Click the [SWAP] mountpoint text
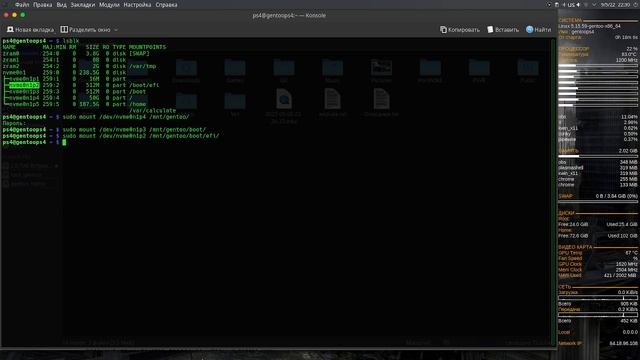This screenshot has height=360, width=640. click(139, 53)
